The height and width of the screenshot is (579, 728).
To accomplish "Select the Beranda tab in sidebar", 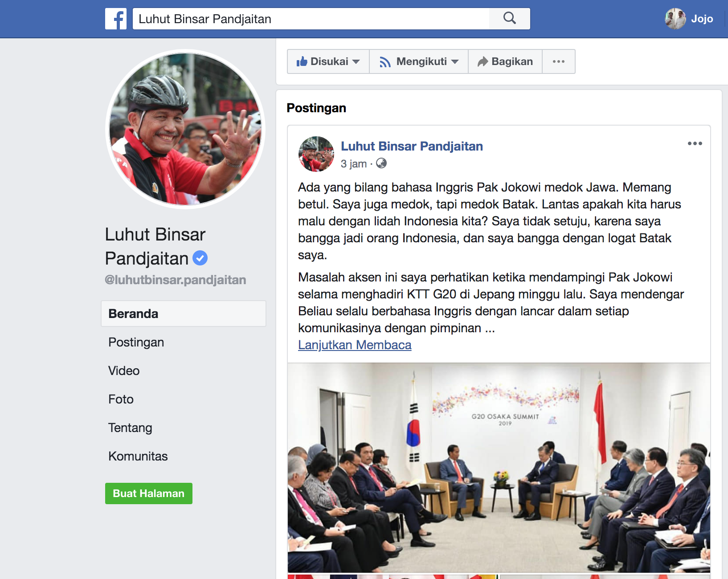I will [184, 314].
